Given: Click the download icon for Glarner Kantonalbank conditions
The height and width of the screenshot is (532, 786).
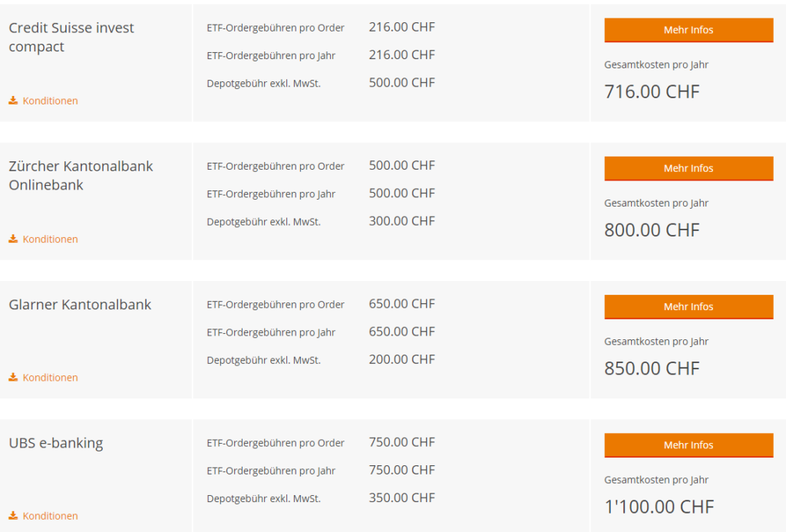Looking at the screenshot, I should (13, 377).
